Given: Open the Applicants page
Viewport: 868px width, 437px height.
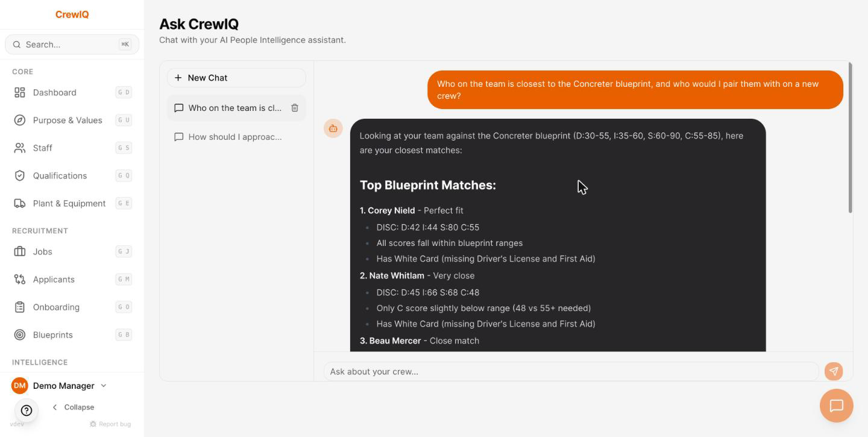Looking at the screenshot, I should (72, 279).
